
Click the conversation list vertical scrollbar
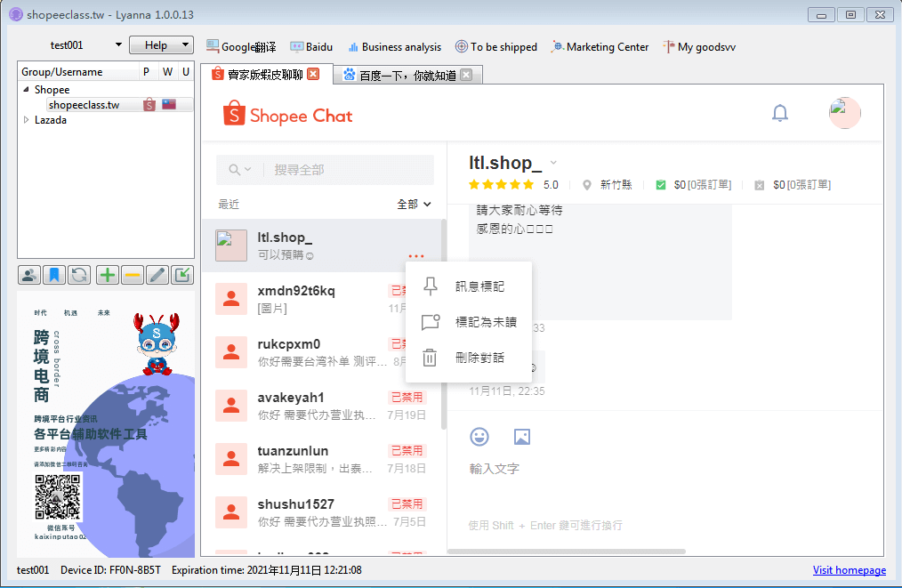pyautogui.click(x=444, y=324)
